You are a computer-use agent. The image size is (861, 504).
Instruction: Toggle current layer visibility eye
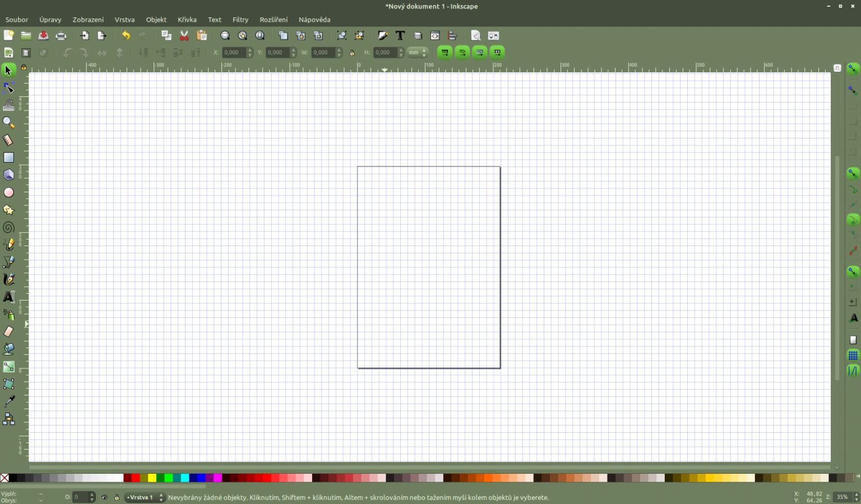pos(104,497)
